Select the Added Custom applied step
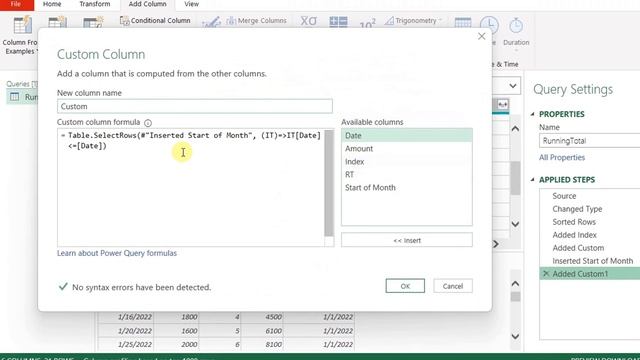The width and height of the screenshot is (640, 360). pyautogui.click(x=590, y=248)
